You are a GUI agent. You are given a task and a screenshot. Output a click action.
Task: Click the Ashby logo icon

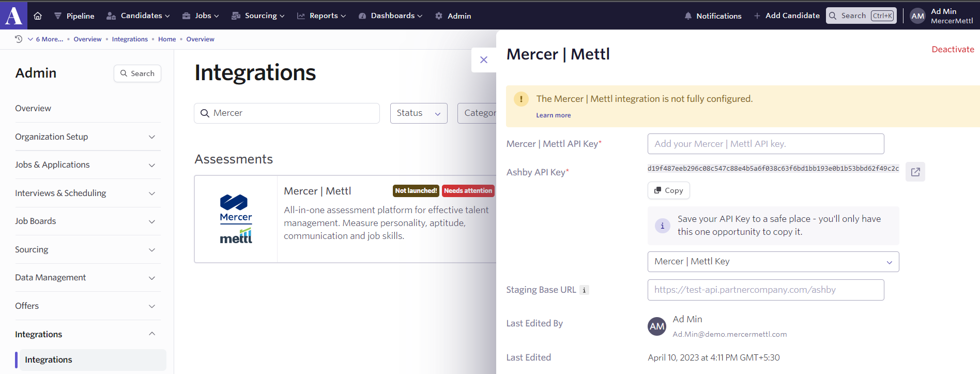[x=13, y=15]
